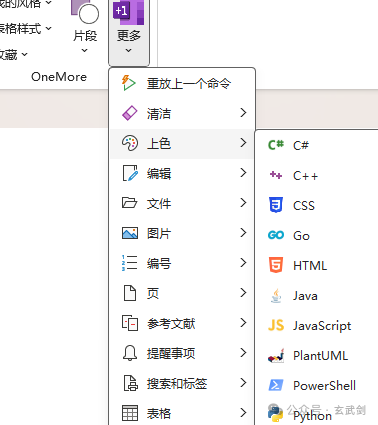The image size is (378, 425).
Task: Click the yellow JS icon
Action: [x=276, y=325]
